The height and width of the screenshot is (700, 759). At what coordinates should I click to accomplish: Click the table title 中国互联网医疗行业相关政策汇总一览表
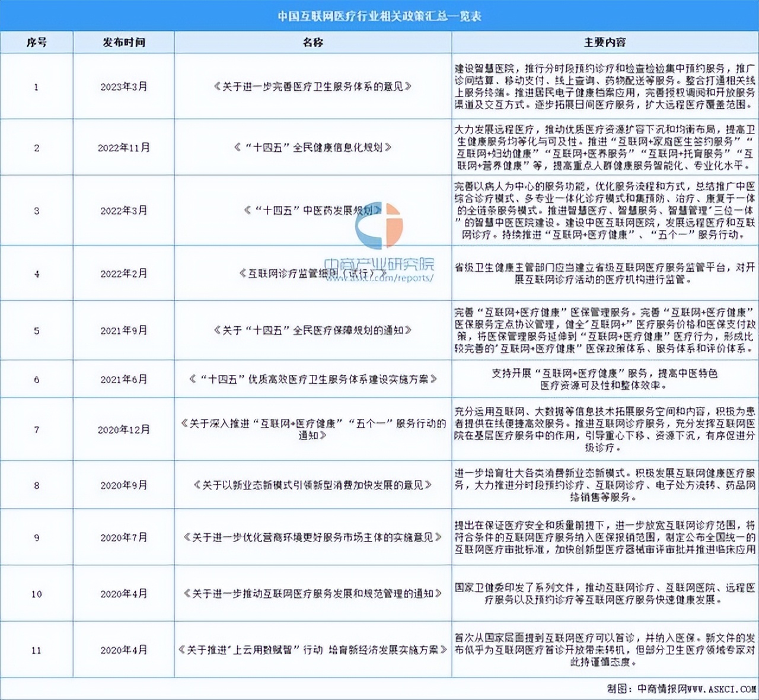(379, 16)
